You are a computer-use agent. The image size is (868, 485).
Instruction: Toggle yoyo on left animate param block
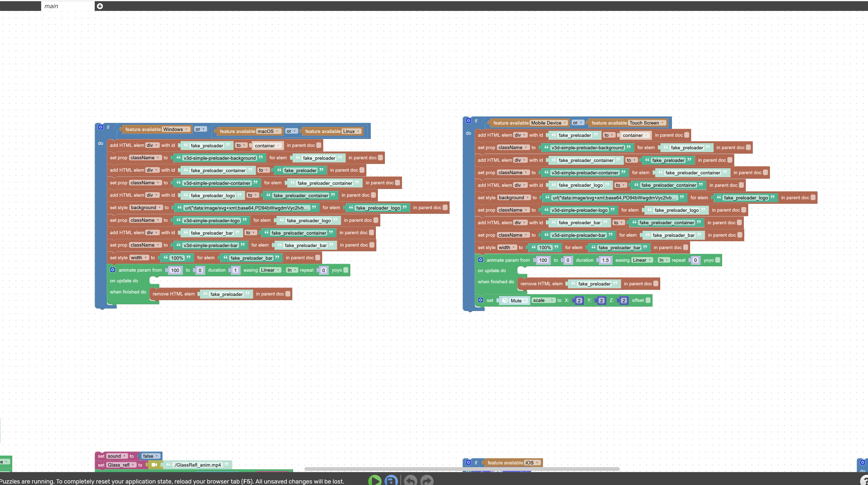(x=346, y=270)
